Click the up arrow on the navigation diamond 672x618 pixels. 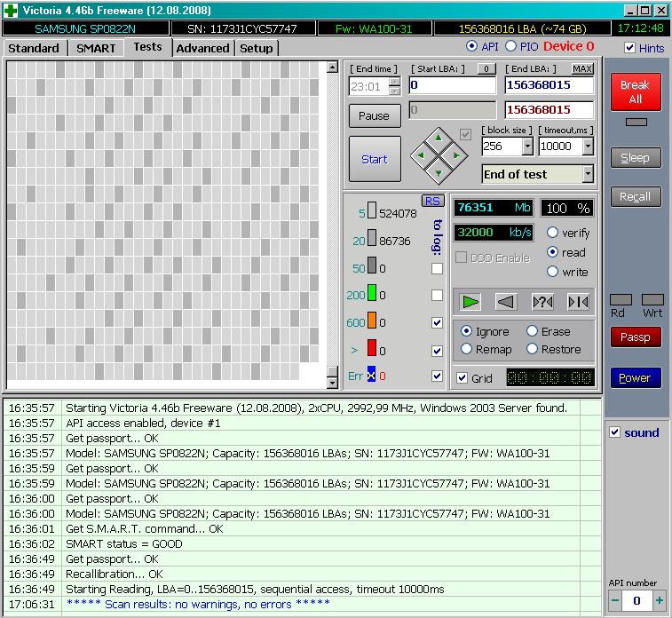tap(439, 138)
